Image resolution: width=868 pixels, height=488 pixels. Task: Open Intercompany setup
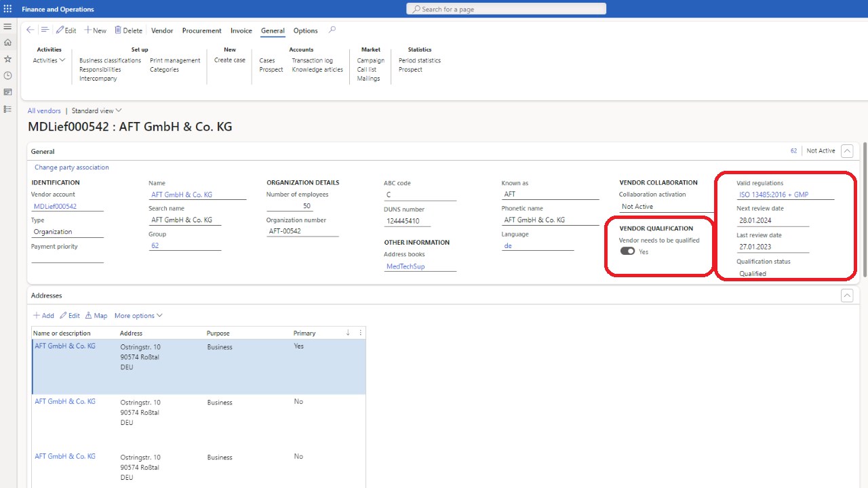pos(98,79)
